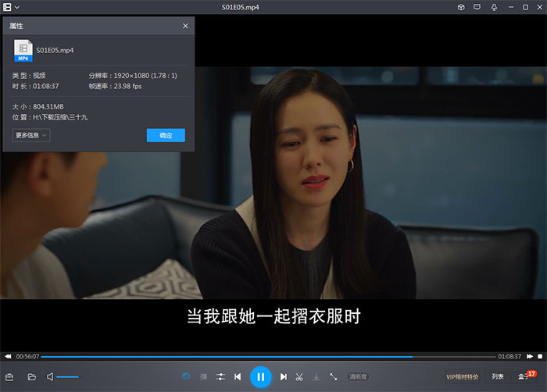Open the 盒子 box tab
This screenshot has height=392, width=547.
[523, 376]
